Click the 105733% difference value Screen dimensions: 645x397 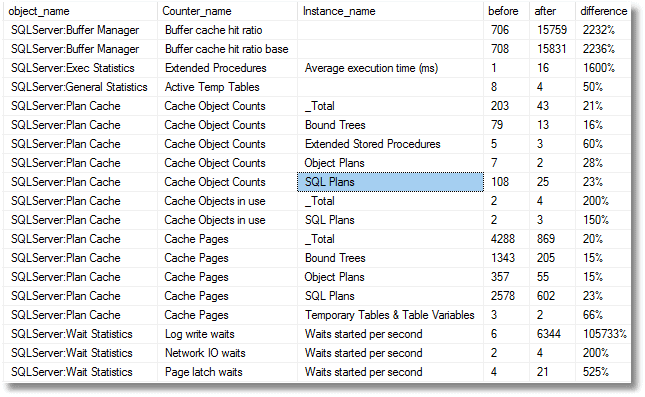pyautogui.click(x=603, y=334)
